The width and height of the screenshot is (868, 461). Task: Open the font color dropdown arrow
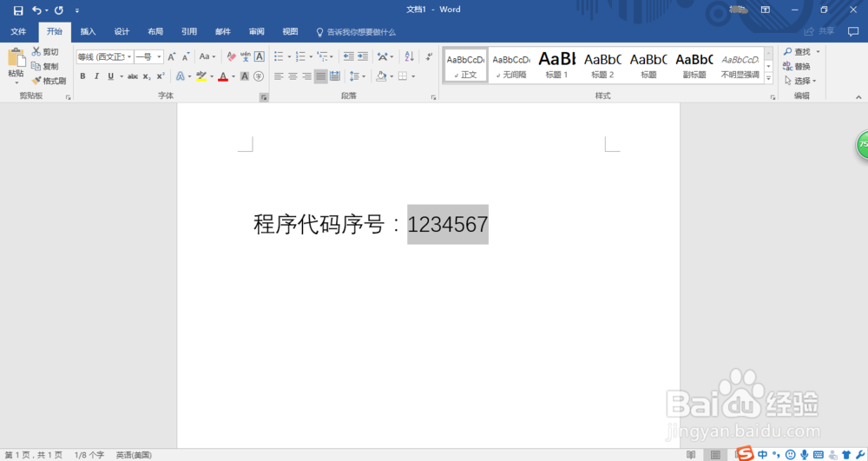pos(233,76)
